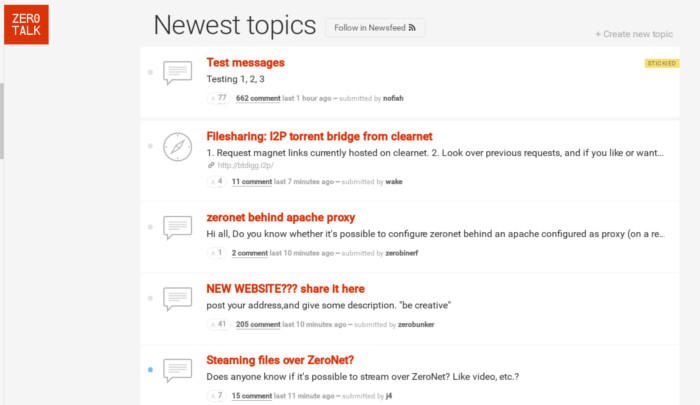700x405 pixels.
Task: Open Steaming files over ZeroNet topic
Action: pyautogui.click(x=280, y=360)
